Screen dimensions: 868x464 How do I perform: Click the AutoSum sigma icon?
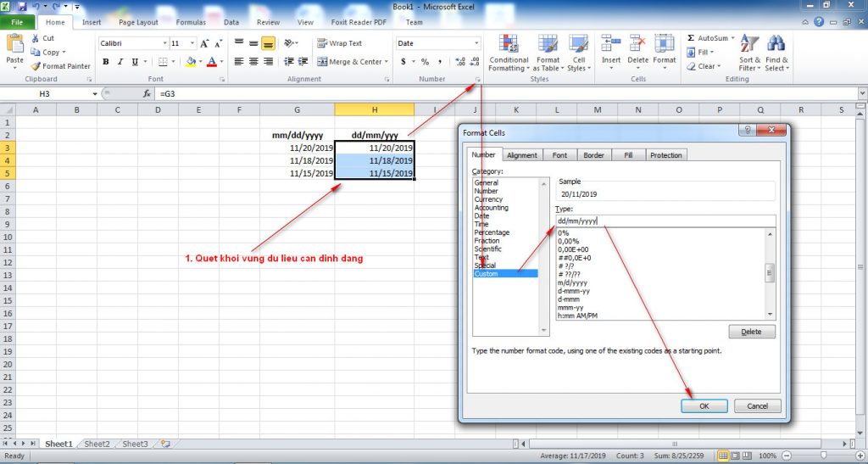pos(691,38)
